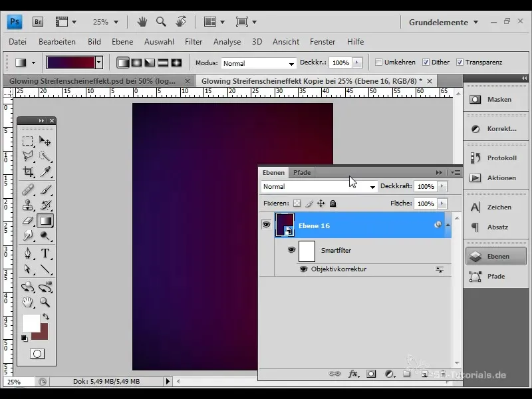Choose angle gradient style
This screenshot has height=399, width=532.
[x=150, y=63]
